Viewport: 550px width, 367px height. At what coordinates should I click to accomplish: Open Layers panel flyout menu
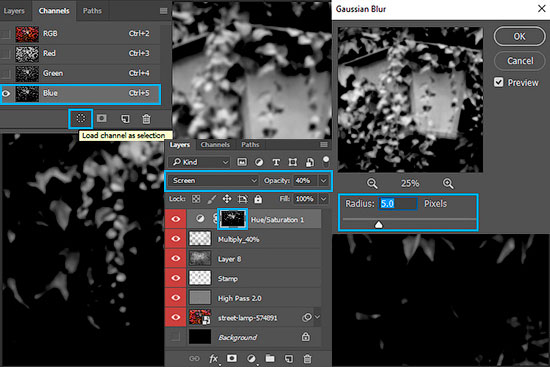(x=324, y=145)
